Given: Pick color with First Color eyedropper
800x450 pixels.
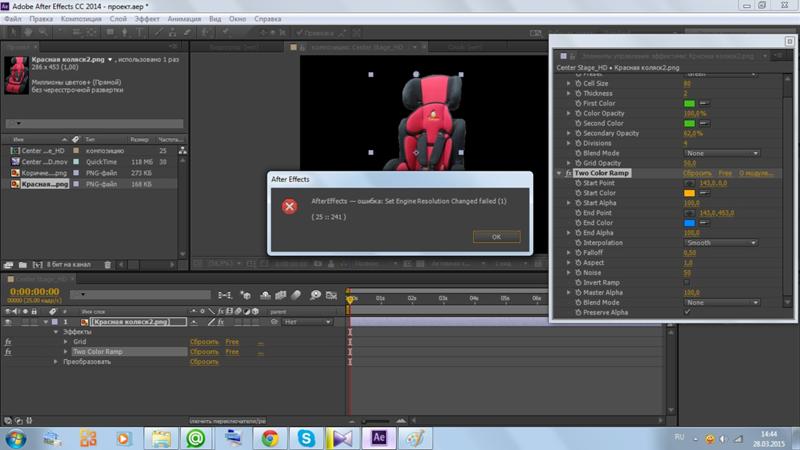Looking at the screenshot, I should 704,104.
